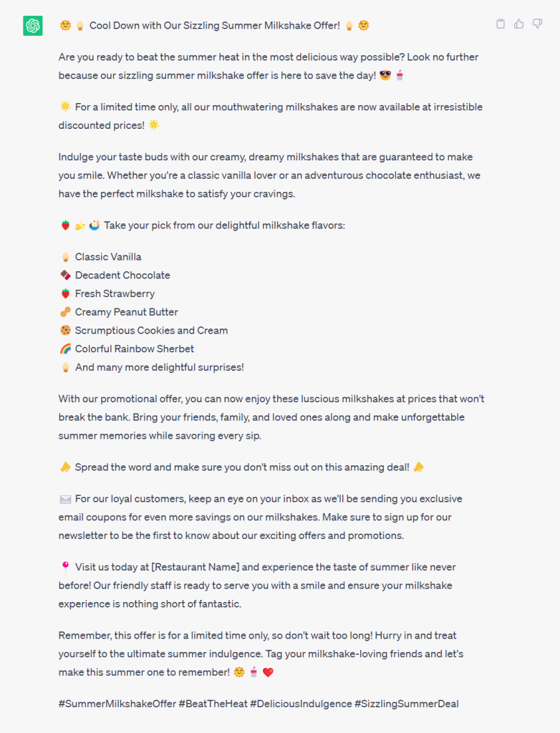Click the cookie emoji beside Scrumptious Cookies and Cream
Screen dimensions: 560x733
(65, 331)
